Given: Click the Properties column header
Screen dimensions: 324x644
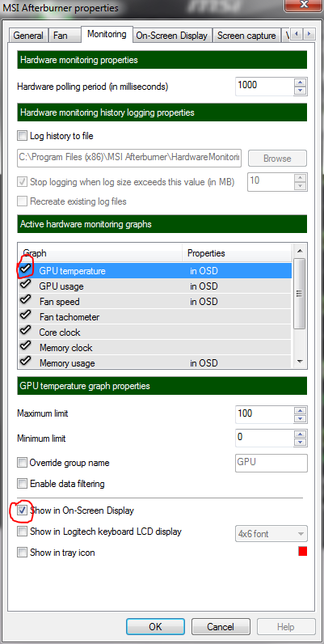Looking at the screenshot, I should coord(237,253).
